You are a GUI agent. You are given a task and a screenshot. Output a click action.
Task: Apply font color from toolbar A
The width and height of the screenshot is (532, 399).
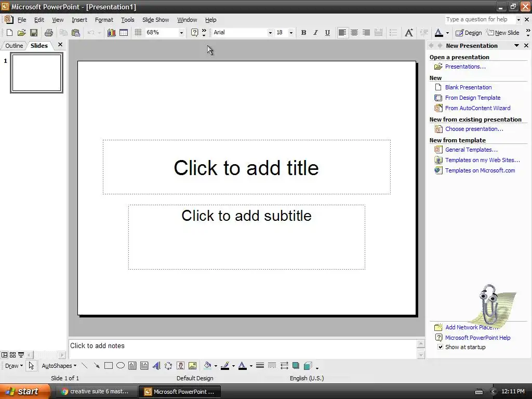pos(438,33)
